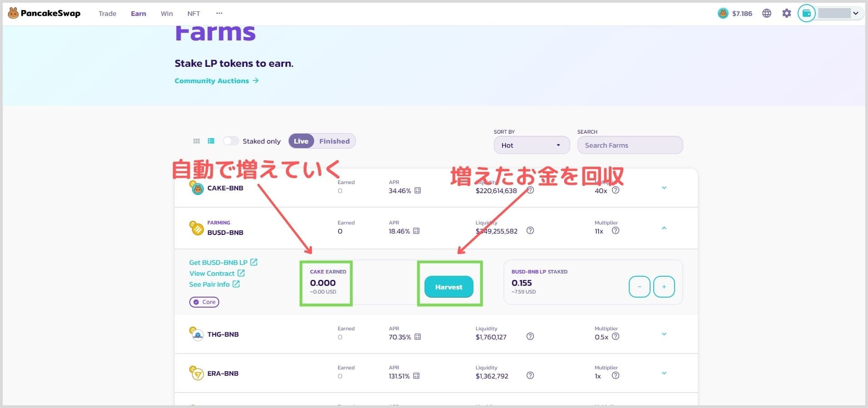Click the 34.46% APR value

[x=399, y=191]
